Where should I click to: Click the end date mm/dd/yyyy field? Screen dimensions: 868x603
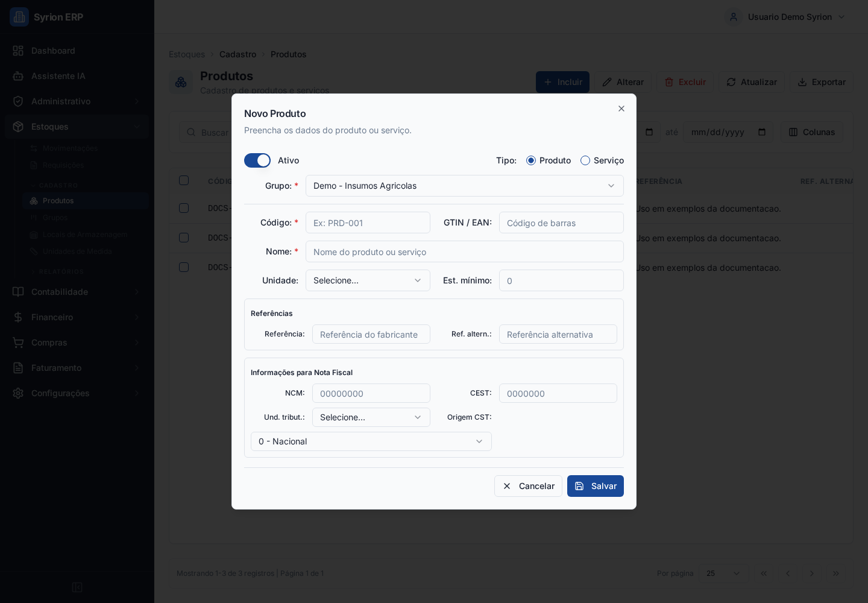tap(728, 132)
